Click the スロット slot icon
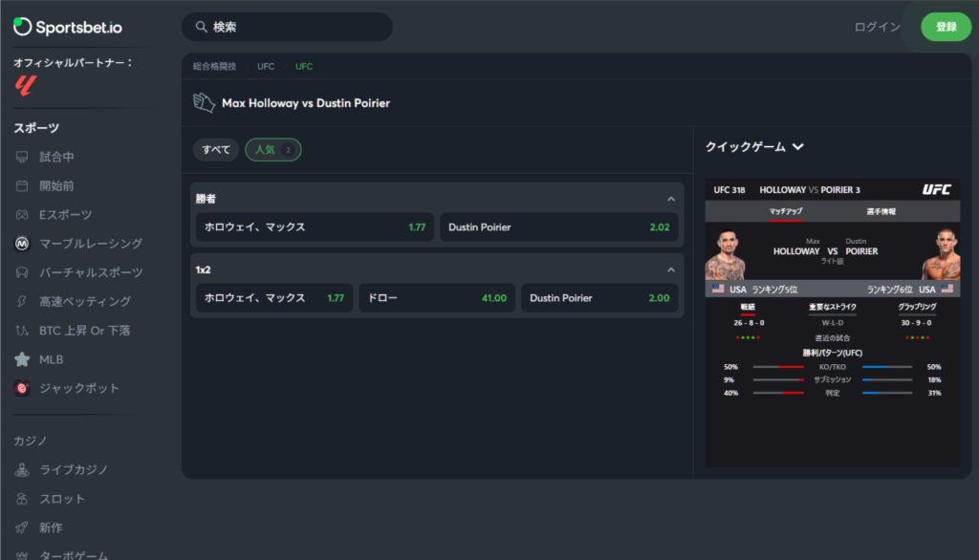Image resolution: width=979 pixels, height=560 pixels. [22, 499]
